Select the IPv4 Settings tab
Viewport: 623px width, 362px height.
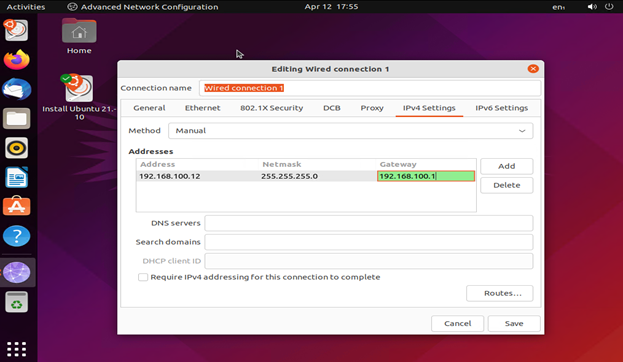click(x=429, y=108)
